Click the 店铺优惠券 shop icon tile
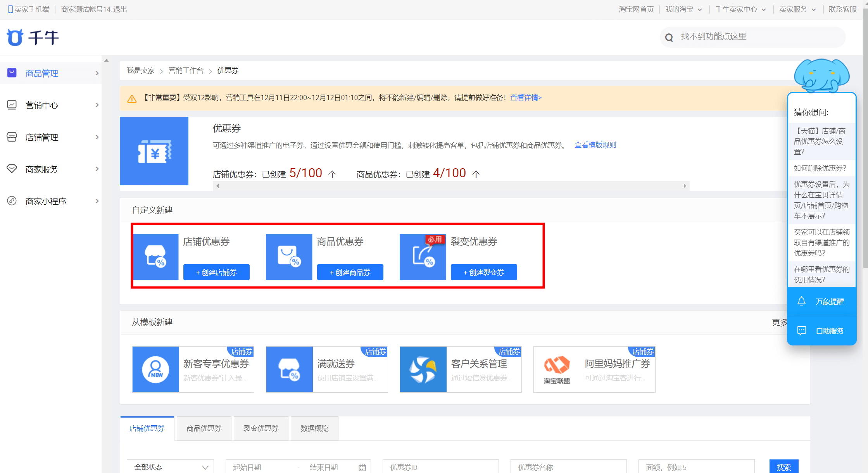Viewport: 868px width, 473px height. pos(156,257)
